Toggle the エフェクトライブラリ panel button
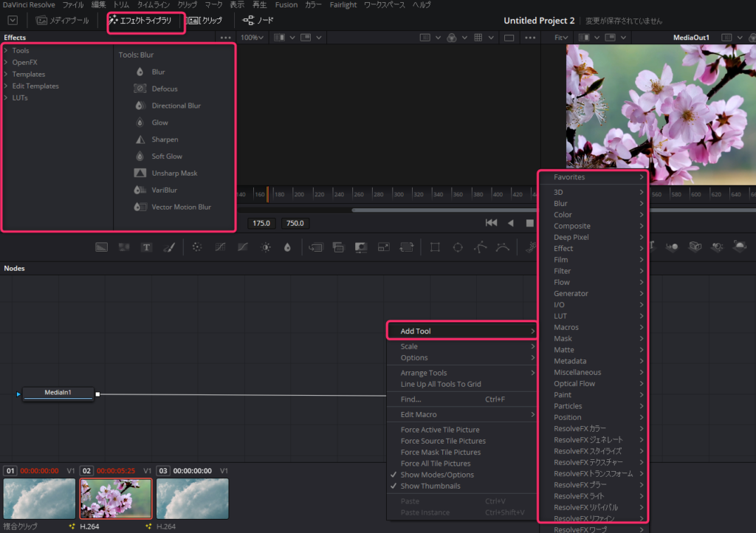 coord(140,20)
